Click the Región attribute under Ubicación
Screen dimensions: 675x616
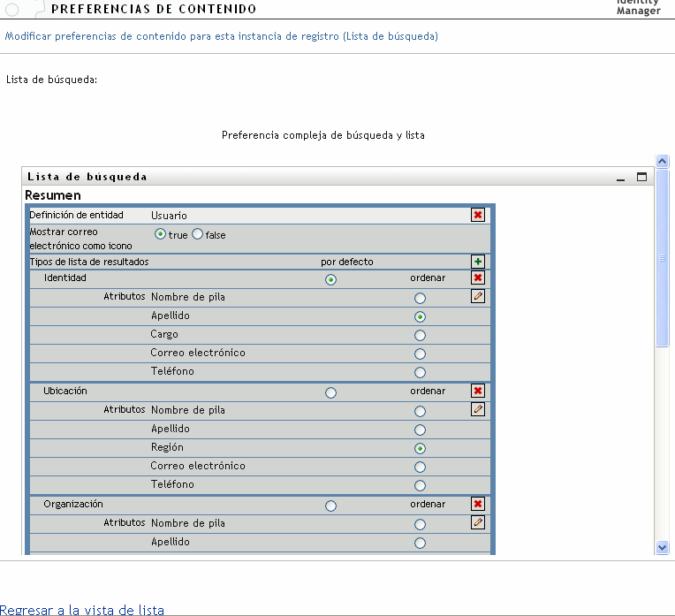[167, 447]
